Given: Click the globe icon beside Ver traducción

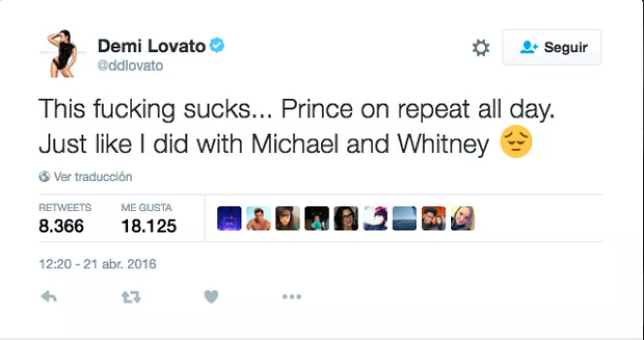Looking at the screenshot, I should click(x=45, y=177).
